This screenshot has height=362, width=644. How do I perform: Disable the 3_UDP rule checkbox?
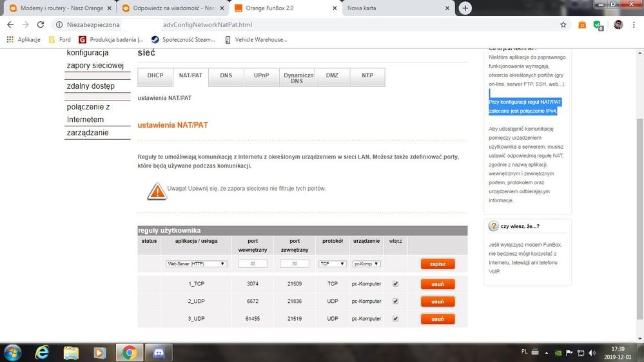395,319
